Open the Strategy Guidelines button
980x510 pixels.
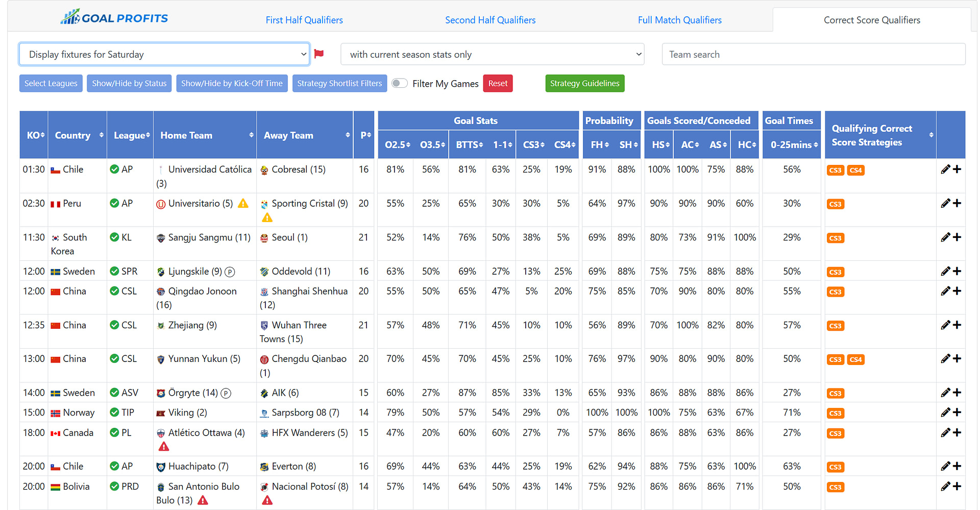[585, 83]
